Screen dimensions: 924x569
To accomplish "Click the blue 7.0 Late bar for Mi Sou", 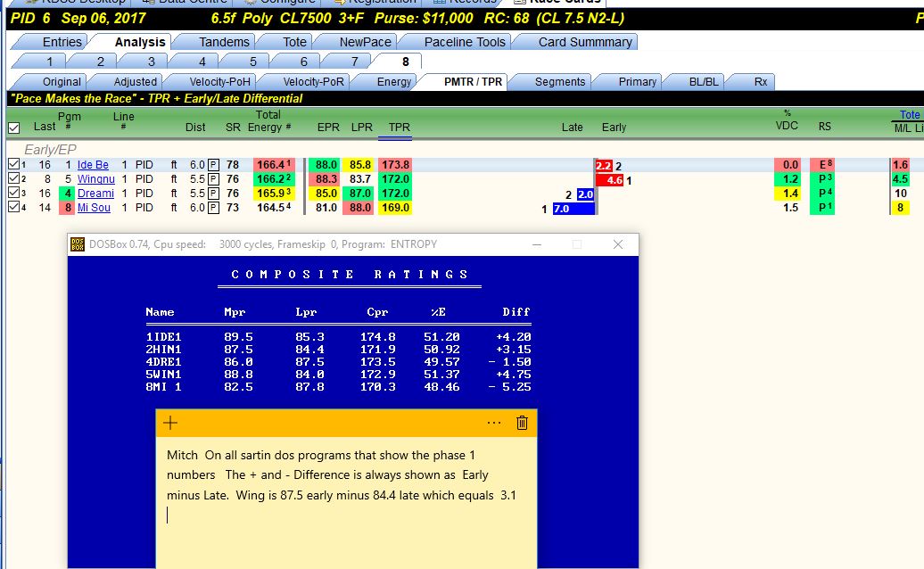I will click(574, 209).
